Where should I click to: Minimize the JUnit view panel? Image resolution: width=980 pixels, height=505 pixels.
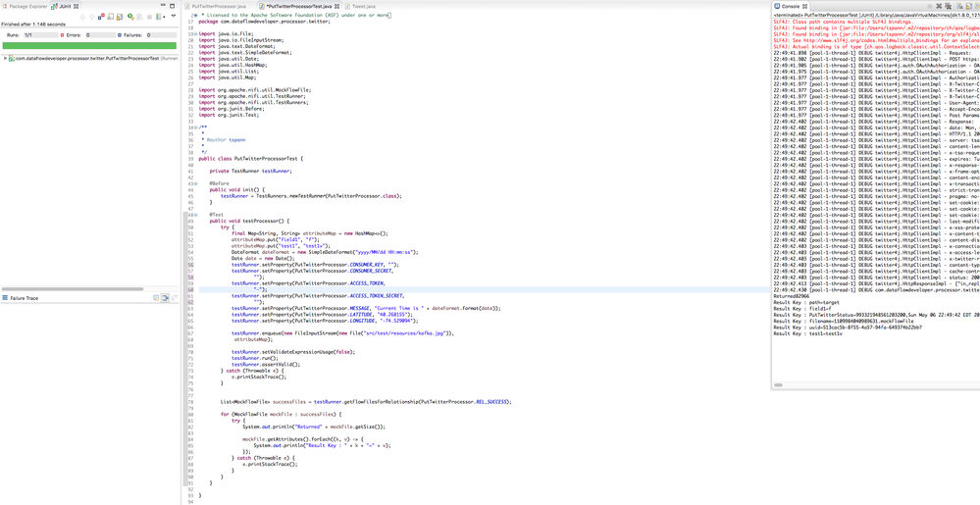163,5
